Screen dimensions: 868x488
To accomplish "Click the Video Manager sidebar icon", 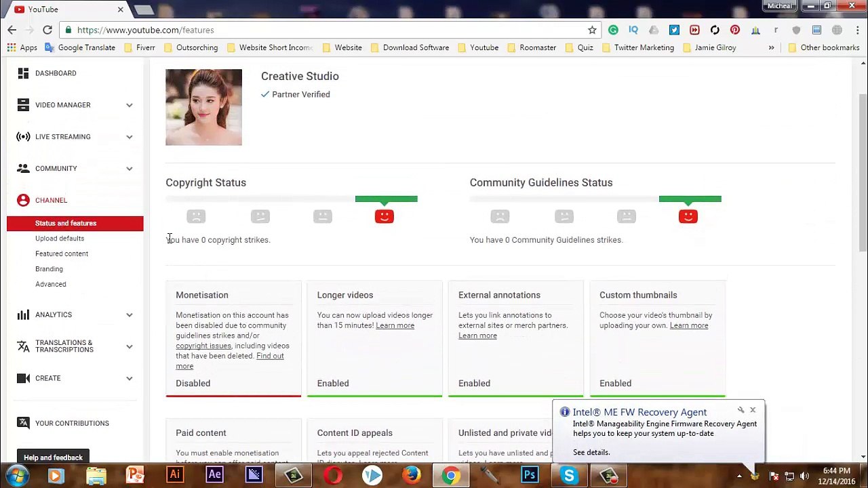I will point(23,105).
